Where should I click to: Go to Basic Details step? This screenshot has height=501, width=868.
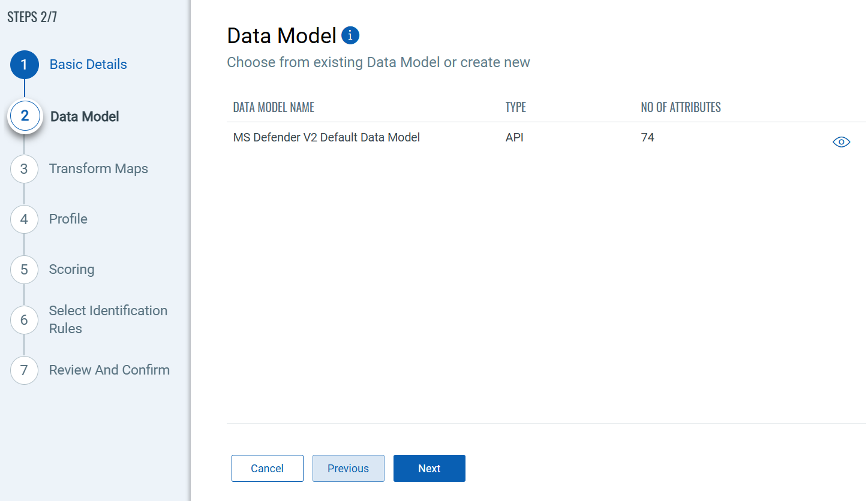tap(88, 65)
